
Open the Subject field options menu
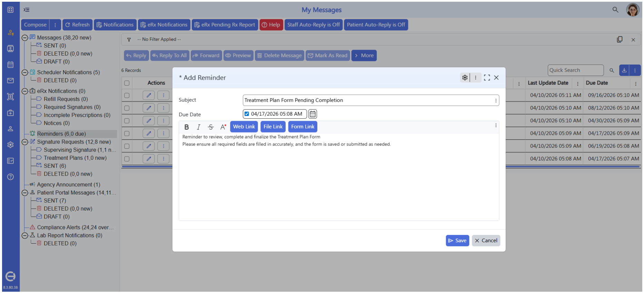coord(496,100)
